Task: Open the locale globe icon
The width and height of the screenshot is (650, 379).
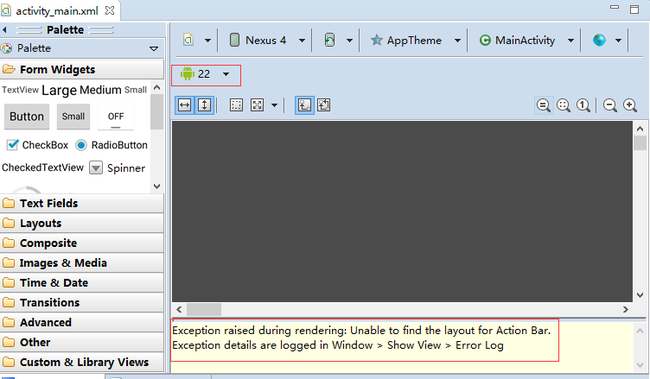Action: (599, 40)
